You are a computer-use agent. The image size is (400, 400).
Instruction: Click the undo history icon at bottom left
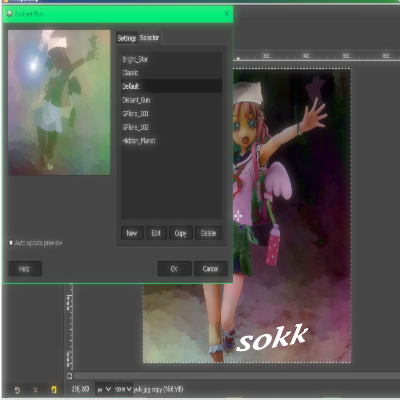pyautogui.click(x=17, y=390)
